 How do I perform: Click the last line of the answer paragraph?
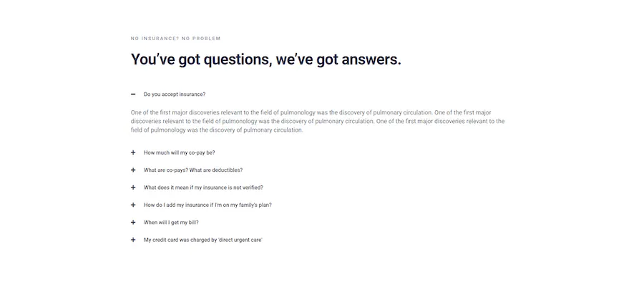[217, 130]
